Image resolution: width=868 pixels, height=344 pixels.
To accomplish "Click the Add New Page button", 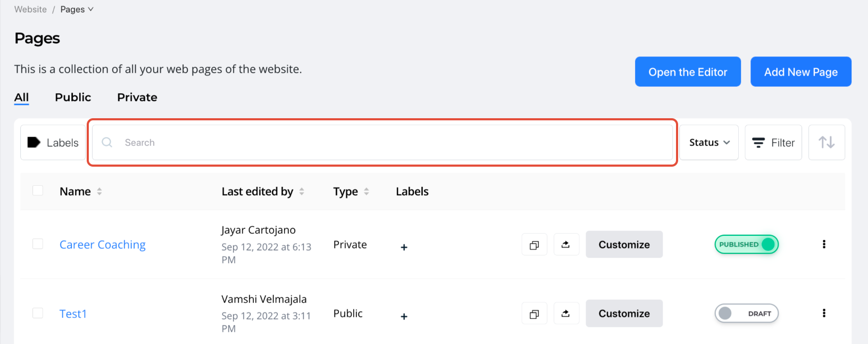I will click(x=801, y=72).
